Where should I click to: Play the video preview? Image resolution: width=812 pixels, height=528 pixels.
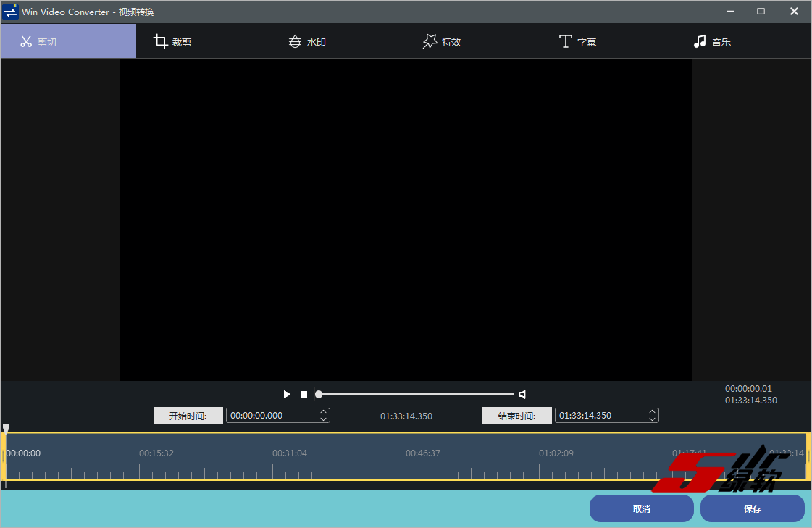(x=287, y=395)
